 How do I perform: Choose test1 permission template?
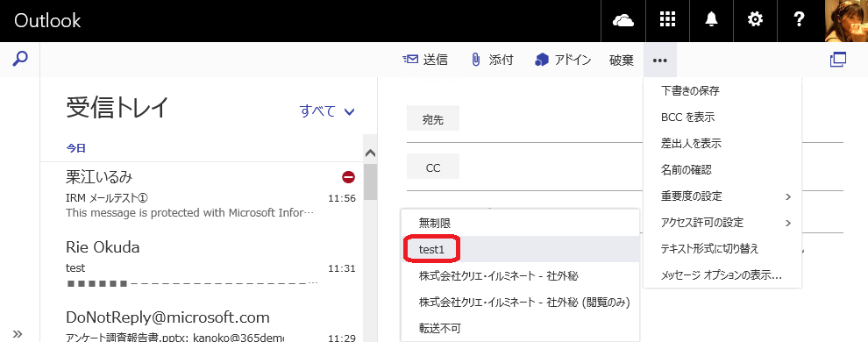pos(520,250)
